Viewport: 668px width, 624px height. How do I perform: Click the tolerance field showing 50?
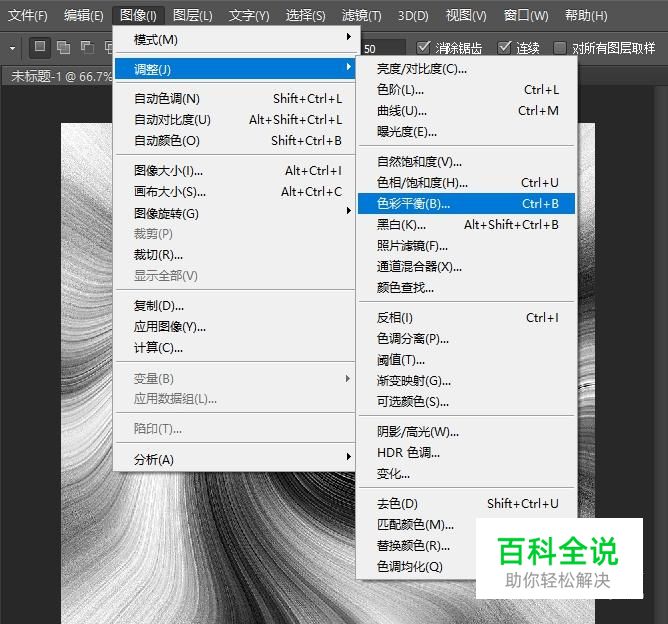point(382,48)
